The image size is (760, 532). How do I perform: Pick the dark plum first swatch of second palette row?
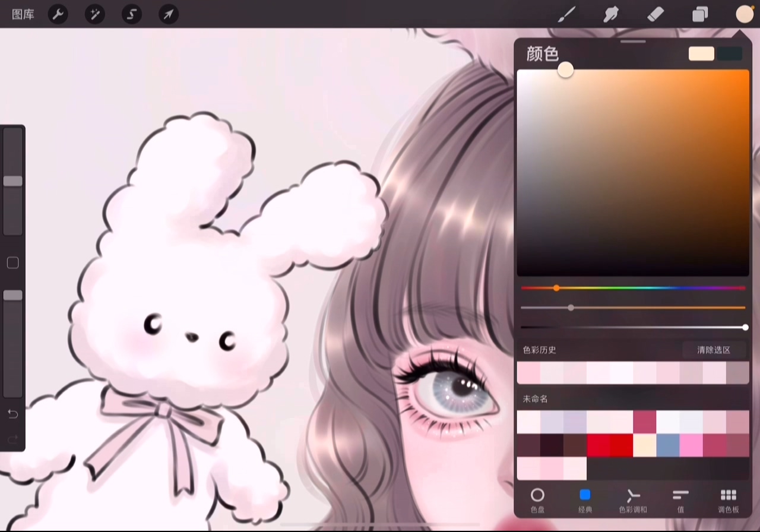[x=528, y=445]
